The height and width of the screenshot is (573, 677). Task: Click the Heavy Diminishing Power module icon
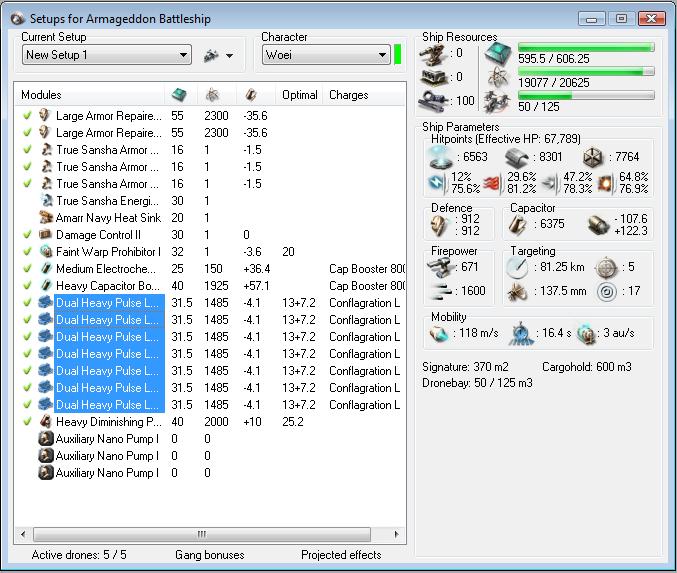46,421
